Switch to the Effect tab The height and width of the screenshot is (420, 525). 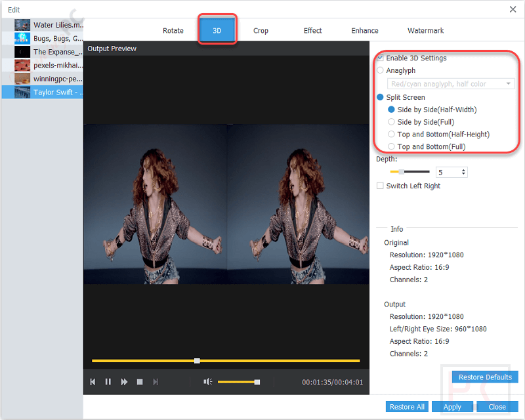pyautogui.click(x=312, y=30)
